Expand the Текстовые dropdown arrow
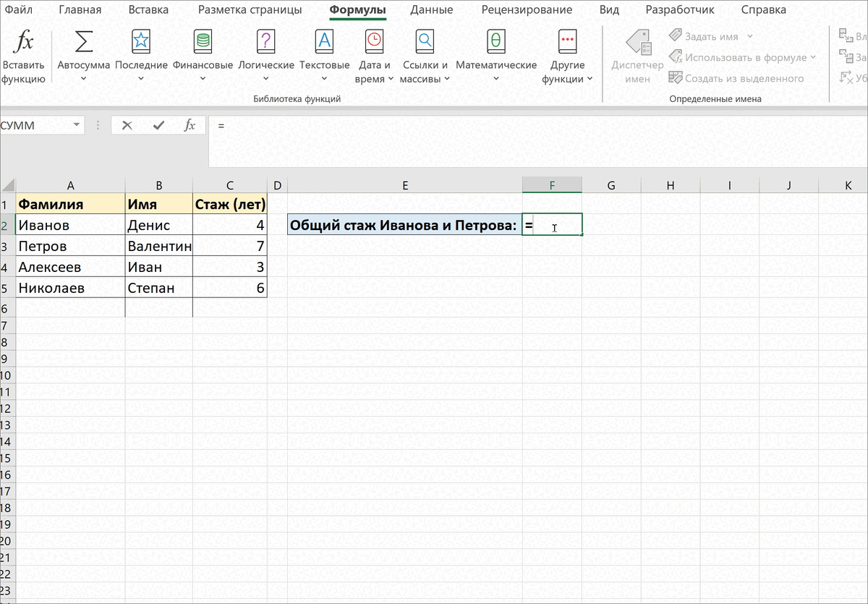 coord(325,79)
